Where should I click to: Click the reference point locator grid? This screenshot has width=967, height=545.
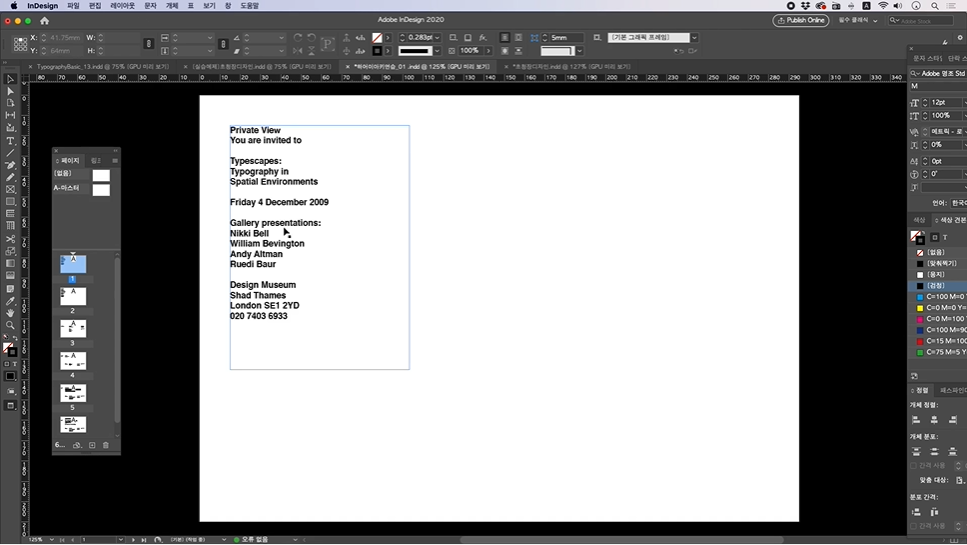(20, 44)
